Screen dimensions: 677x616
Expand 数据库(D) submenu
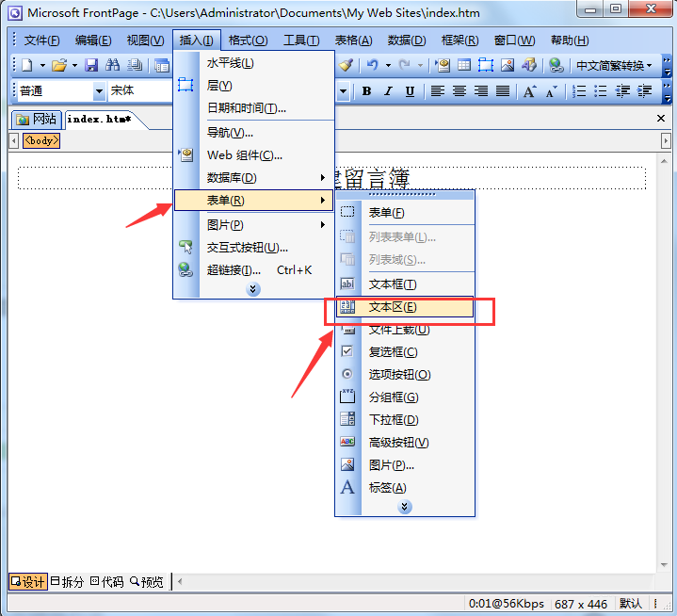click(254, 177)
